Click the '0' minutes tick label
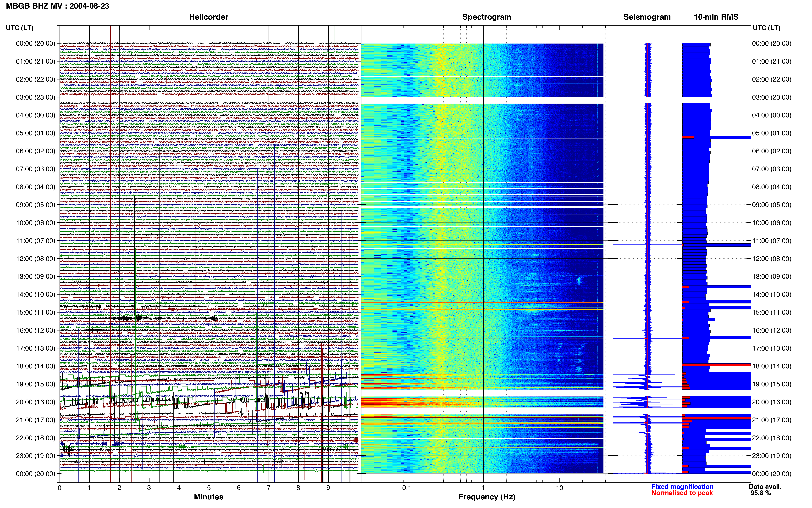Viewport: 812px width, 508px height. 59,488
